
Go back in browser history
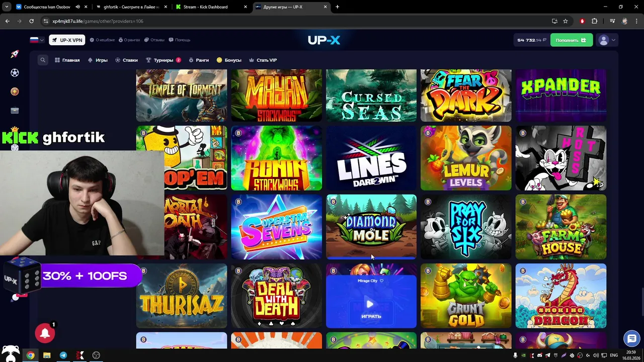point(7,21)
